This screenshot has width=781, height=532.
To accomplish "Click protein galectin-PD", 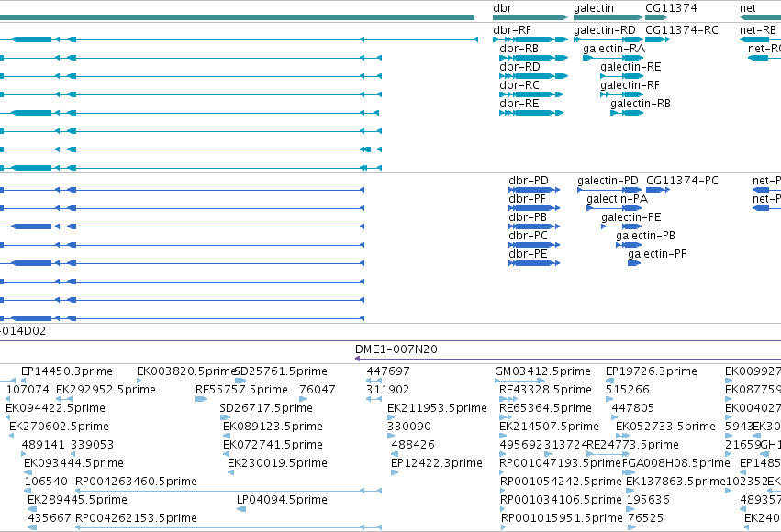I will (x=608, y=180).
